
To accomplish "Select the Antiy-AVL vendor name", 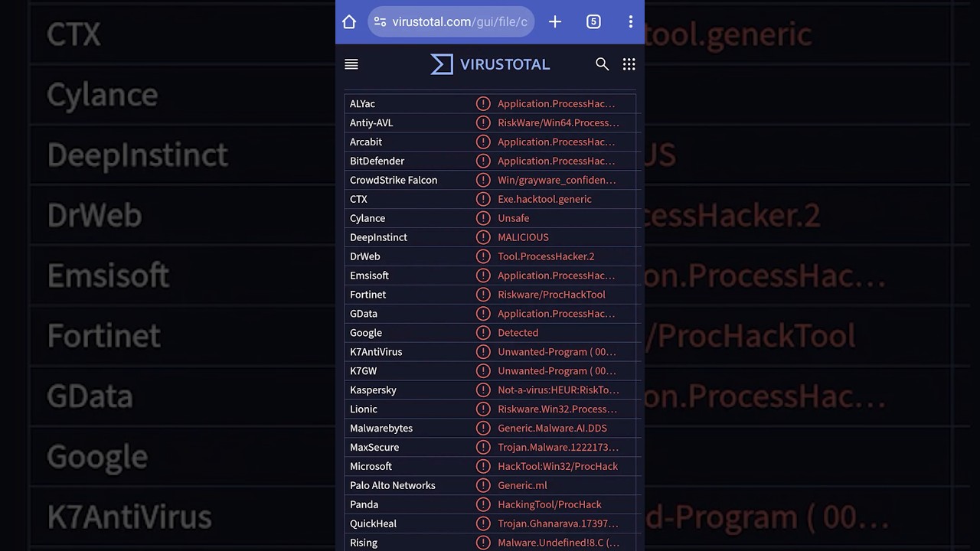I will click(x=371, y=122).
